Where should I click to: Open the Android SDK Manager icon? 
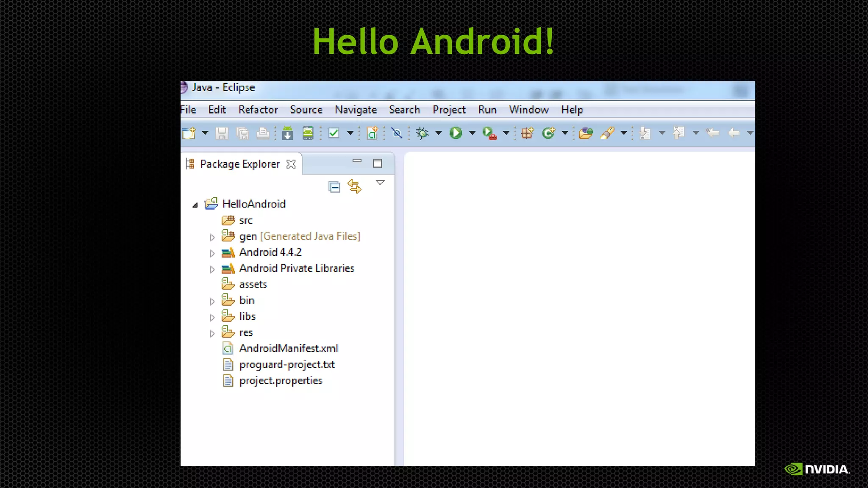click(x=287, y=133)
